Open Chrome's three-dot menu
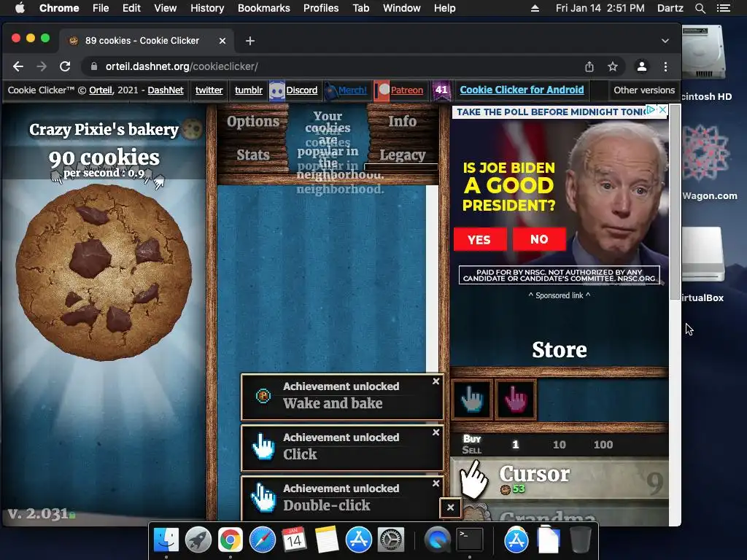The width and height of the screenshot is (747, 560). 665,66
